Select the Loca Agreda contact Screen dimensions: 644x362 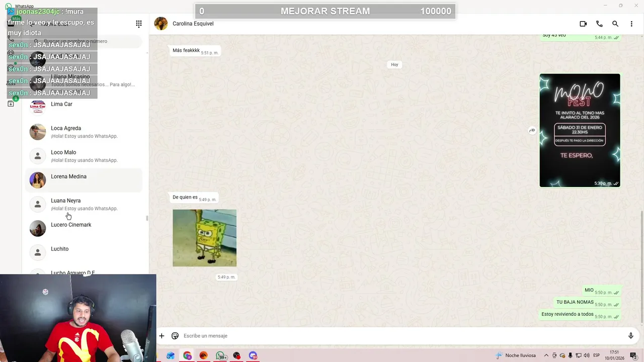coord(84,132)
